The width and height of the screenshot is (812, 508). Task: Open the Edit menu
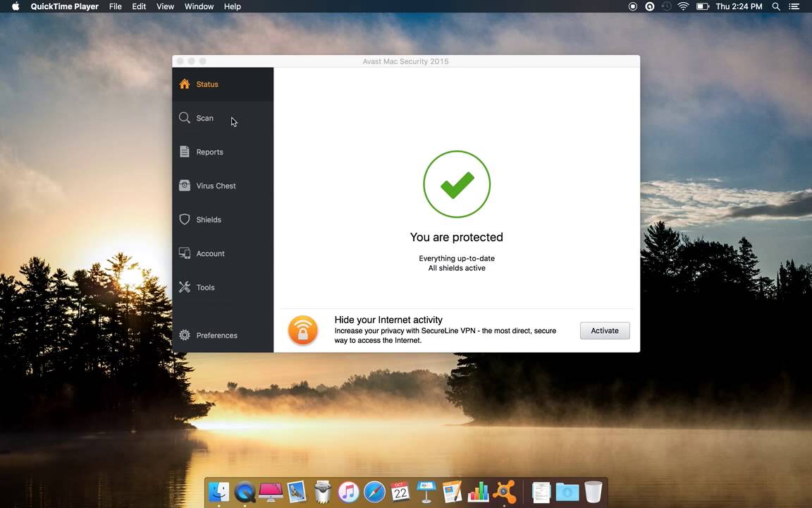coord(139,6)
